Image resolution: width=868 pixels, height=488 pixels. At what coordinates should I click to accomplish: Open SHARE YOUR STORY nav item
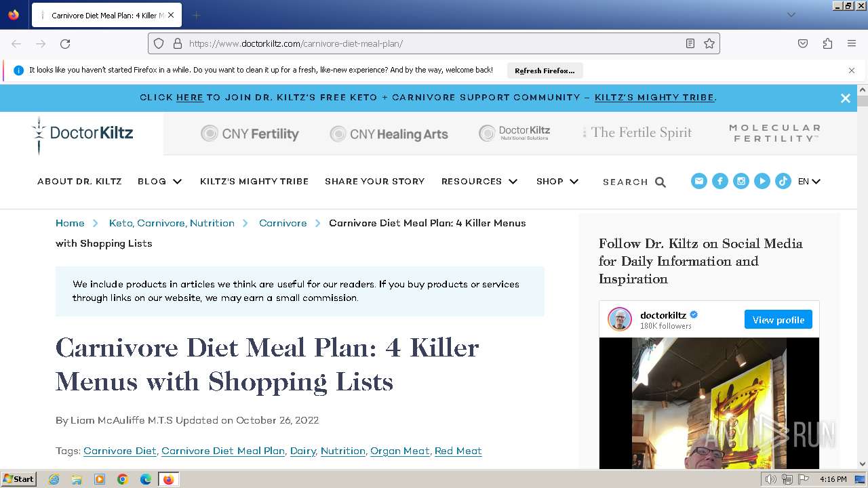point(374,182)
